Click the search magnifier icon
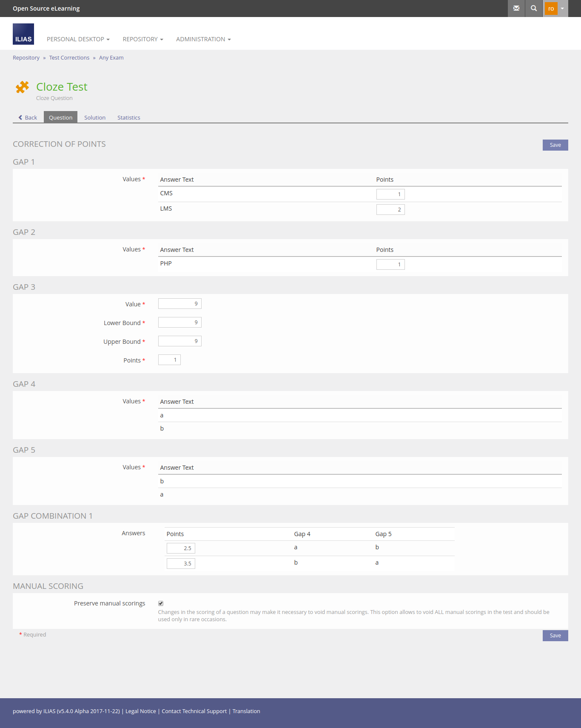The width and height of the screenshot is (581, 728). pyautogui.click(x=534, y=9)
